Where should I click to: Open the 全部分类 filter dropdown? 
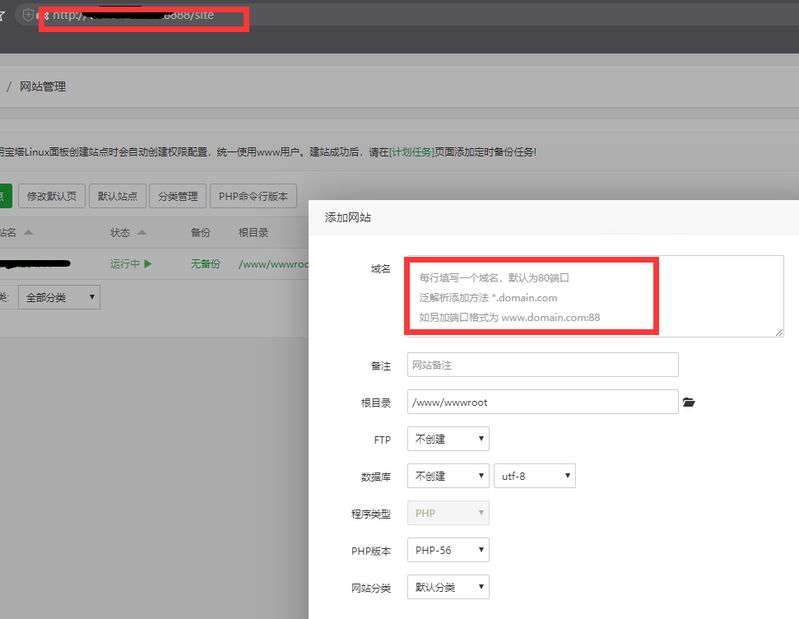coord(61,297)
